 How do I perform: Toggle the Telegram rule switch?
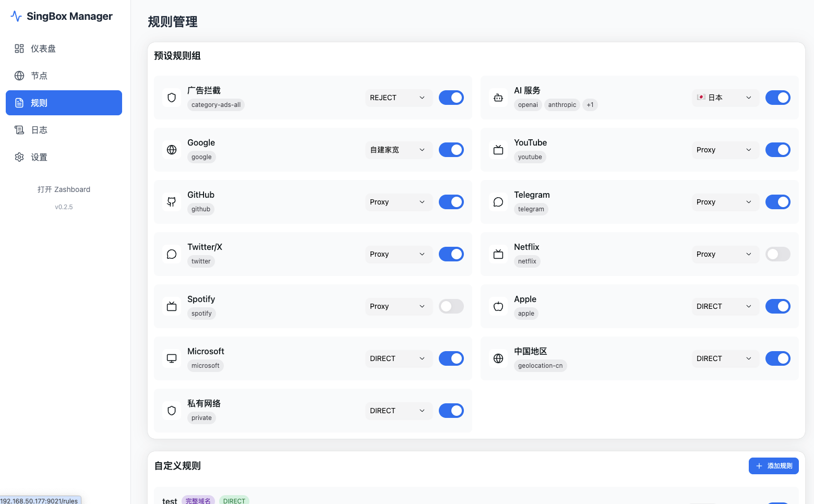(778, 202)
